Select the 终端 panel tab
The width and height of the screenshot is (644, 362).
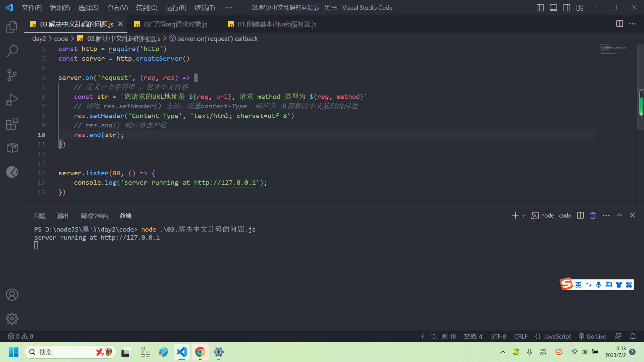pos(126,216)
